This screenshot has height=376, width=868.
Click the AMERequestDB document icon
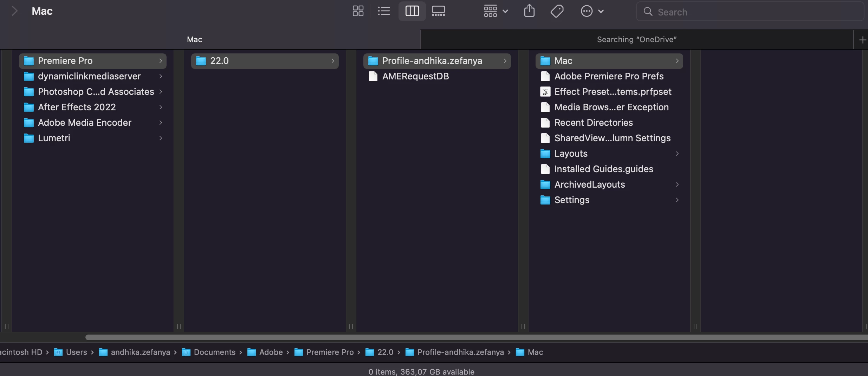[x=373, y=76]
